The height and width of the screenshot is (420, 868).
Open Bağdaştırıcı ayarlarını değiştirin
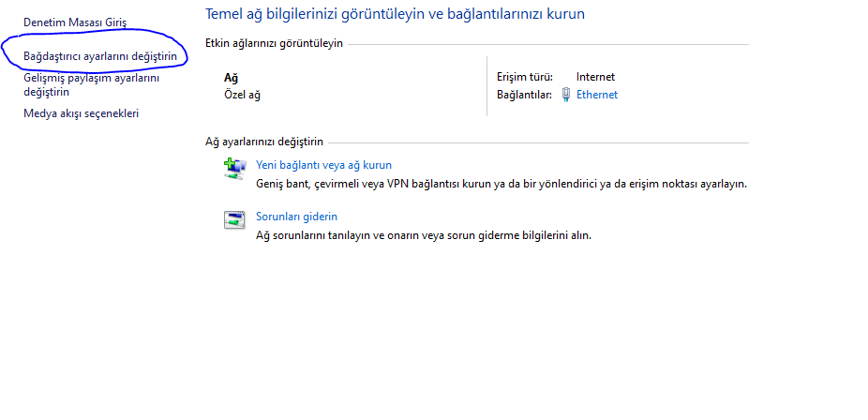click(100, 56)
